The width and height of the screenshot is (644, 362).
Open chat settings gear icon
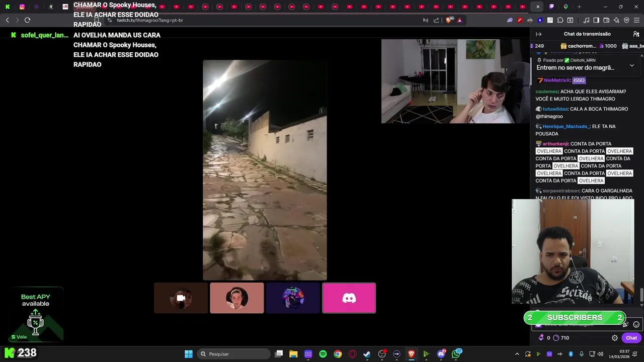(x=614, y=338)
